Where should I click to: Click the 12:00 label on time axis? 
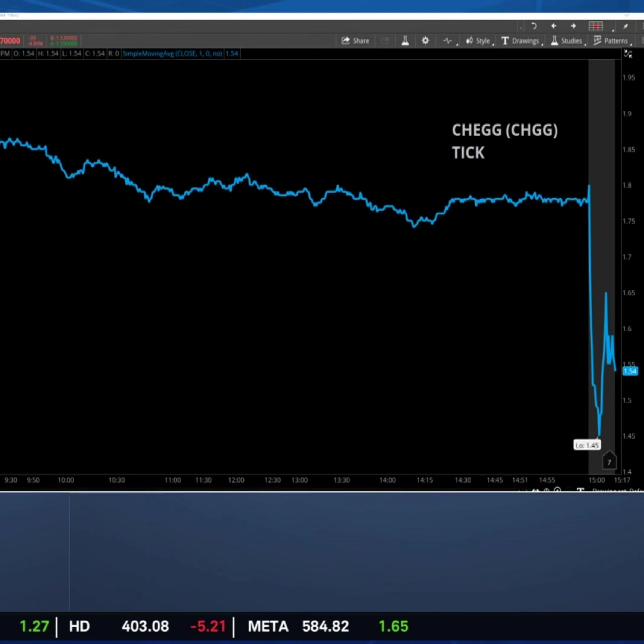click(236, 480)
